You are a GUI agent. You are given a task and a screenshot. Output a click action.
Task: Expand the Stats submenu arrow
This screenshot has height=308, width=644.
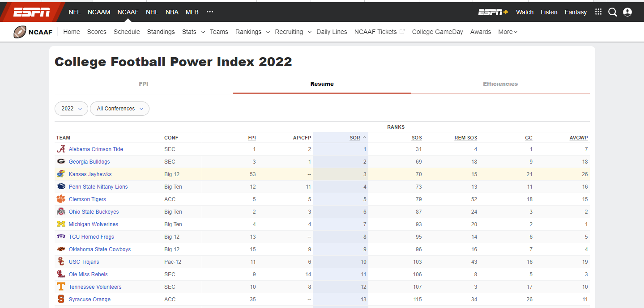pos(203,32)
